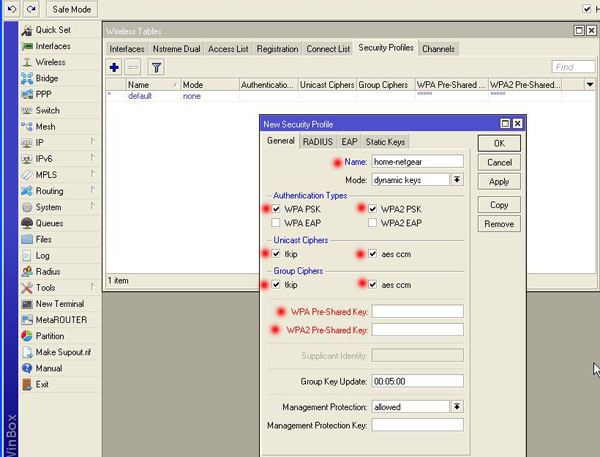Image resolution: width=600 pixels, height=457 pixels.
Task: Click the filter funnel icon
Action: pyautogui.click(x=156, y=68)
